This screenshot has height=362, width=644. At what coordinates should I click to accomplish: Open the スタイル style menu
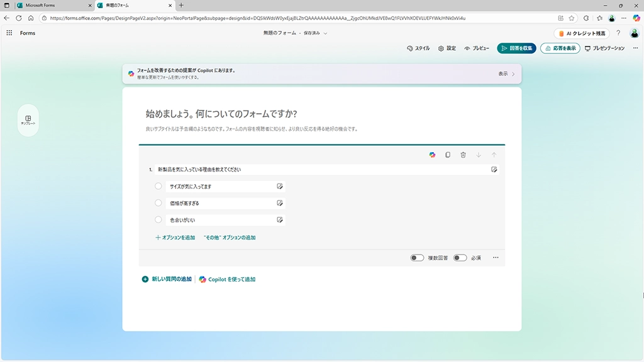click(418, 48)
